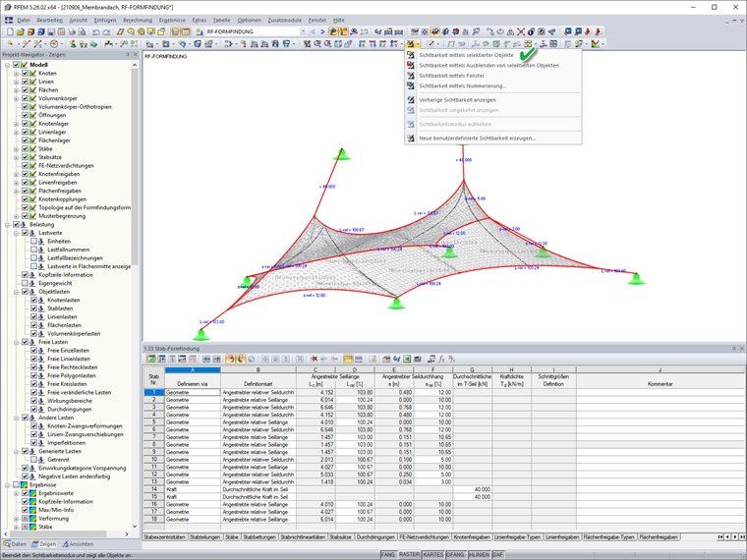Collapse the Belastung tree node

coord(8,224)
